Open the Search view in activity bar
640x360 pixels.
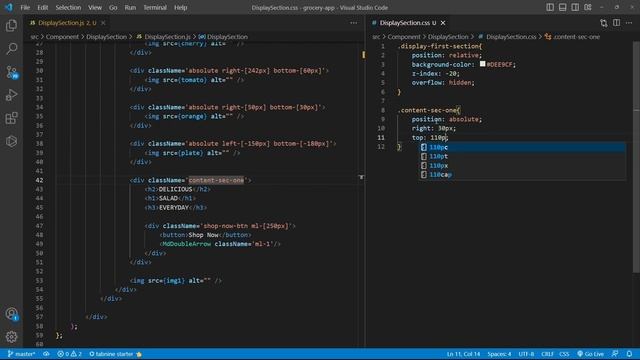click(x=11, y=49)
